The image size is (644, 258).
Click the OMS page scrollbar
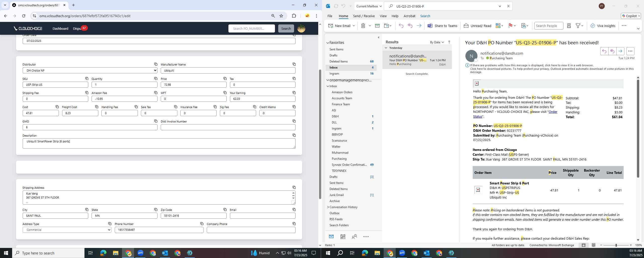point(320,134)
